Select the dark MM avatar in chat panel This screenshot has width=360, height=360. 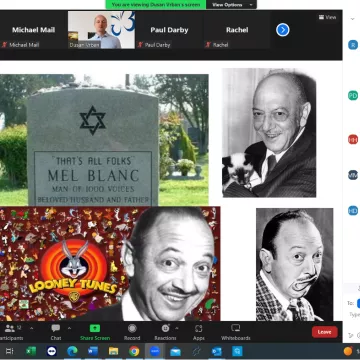pos(353,175)
